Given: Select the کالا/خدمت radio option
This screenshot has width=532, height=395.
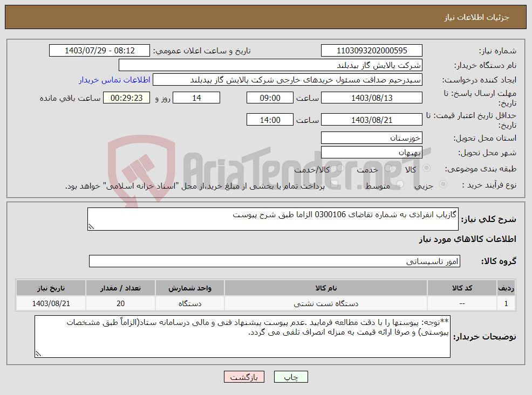Looking at the screenshot, I should coord(340,168).
